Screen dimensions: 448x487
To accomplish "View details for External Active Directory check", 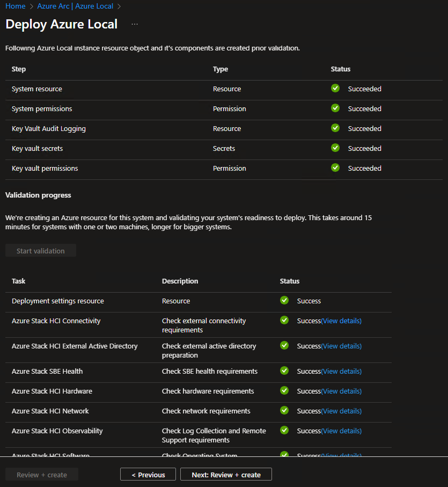I will click(341, 346).
